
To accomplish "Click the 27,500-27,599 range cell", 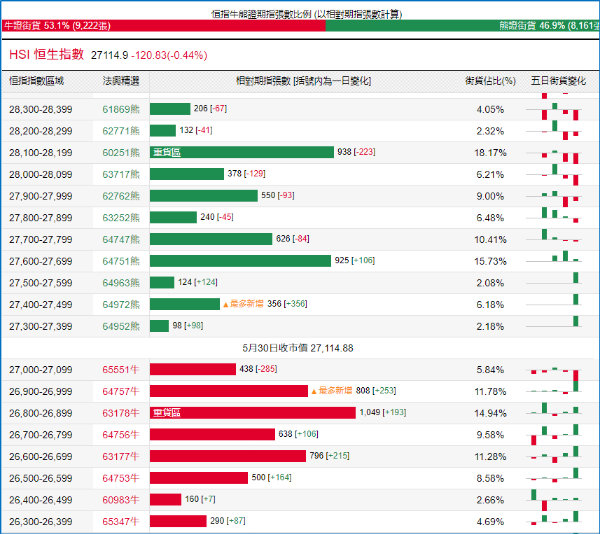I will coord(41,283).
